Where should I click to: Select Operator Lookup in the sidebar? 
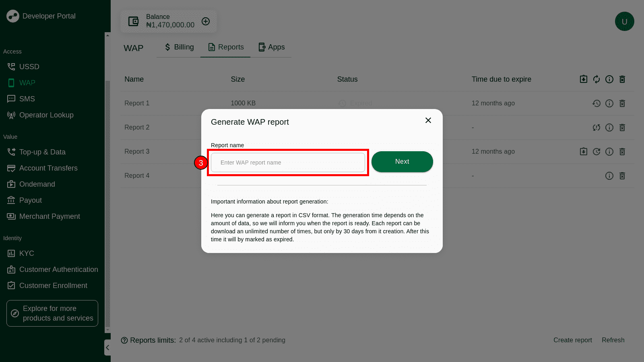click(46, 115)
